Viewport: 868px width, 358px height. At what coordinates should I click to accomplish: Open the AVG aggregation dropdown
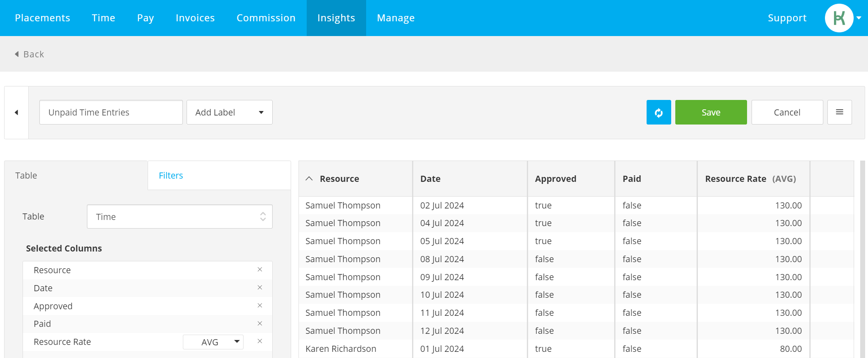pos(213,342)
